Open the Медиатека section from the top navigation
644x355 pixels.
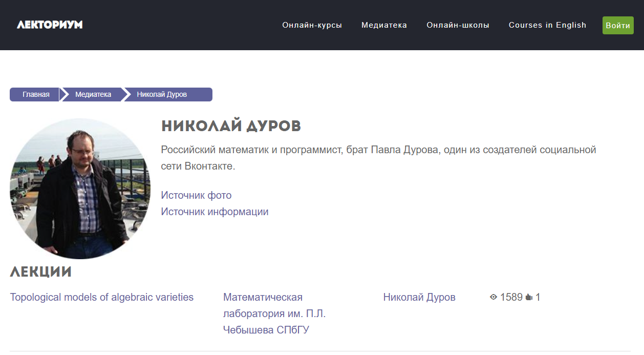(x=384, y=25)
